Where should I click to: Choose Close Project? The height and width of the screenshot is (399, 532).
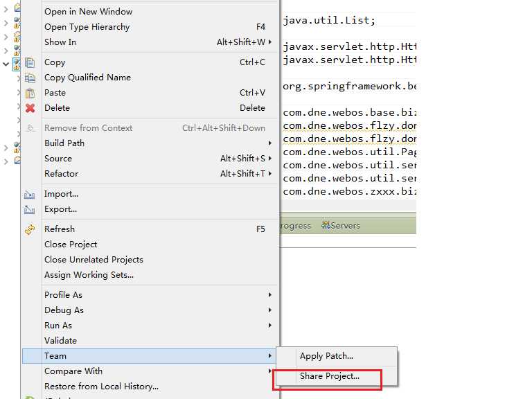pos(71,245)
